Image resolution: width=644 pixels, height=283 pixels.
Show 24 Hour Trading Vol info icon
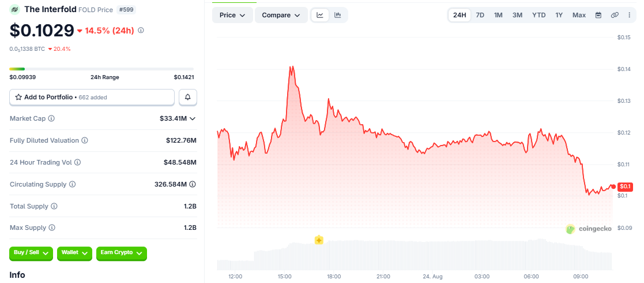(78, 162)
